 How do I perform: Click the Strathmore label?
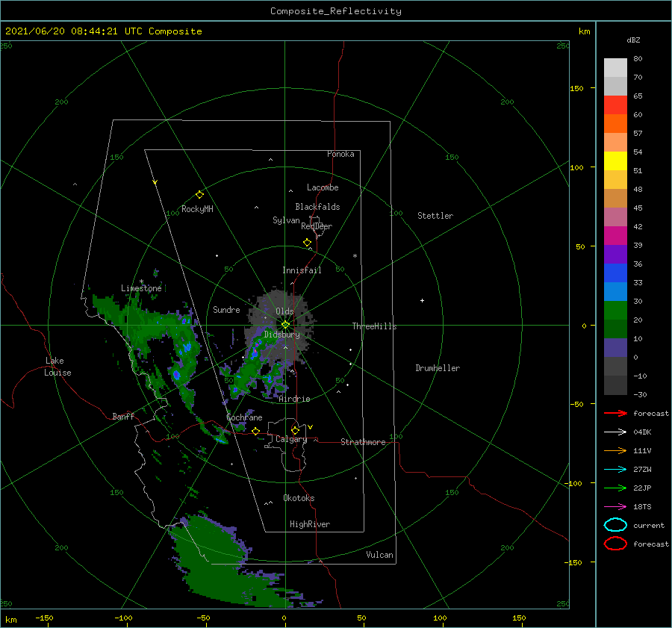point(363,442)
